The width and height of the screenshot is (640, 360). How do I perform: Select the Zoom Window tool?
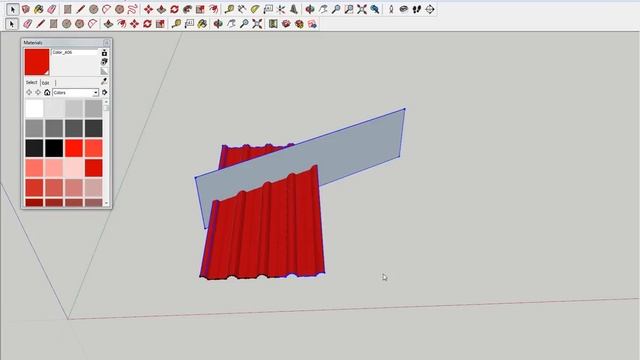pyautogui.click(x=349, y=9)
